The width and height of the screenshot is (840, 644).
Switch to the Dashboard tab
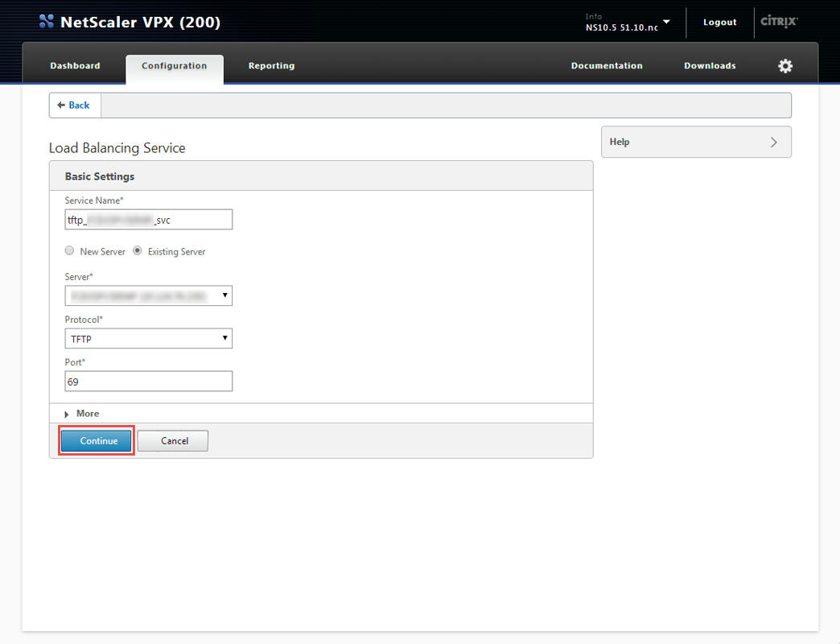pos(75,66)
